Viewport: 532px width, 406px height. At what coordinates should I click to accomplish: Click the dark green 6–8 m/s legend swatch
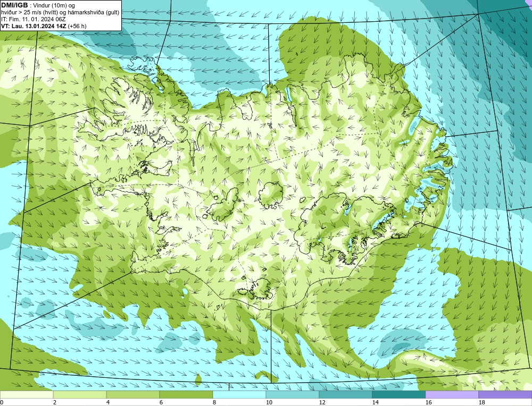click(x=186, y=394)
